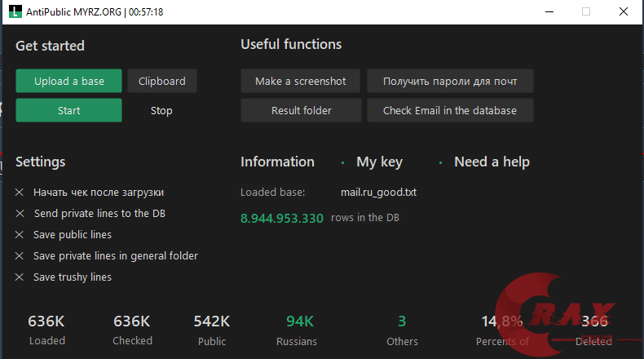Toggle the Save public lines option
This screenshot has height=359, width=644.
[x=20, y=235]
